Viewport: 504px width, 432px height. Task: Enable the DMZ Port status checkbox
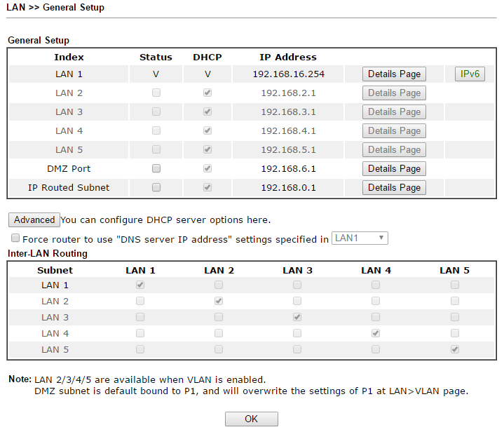click(156, 168)
